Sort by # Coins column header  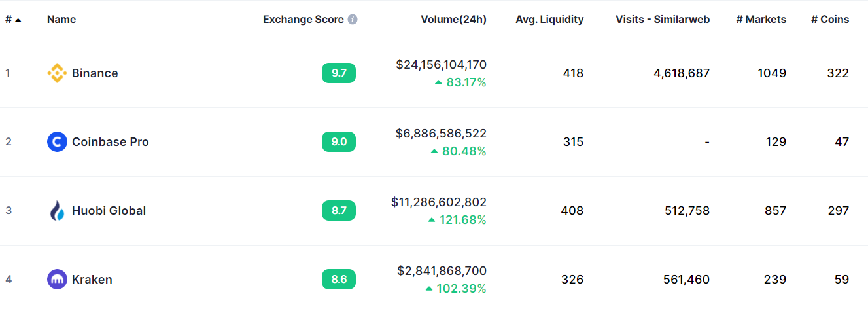pyautogui.click(x=830, y=20)
